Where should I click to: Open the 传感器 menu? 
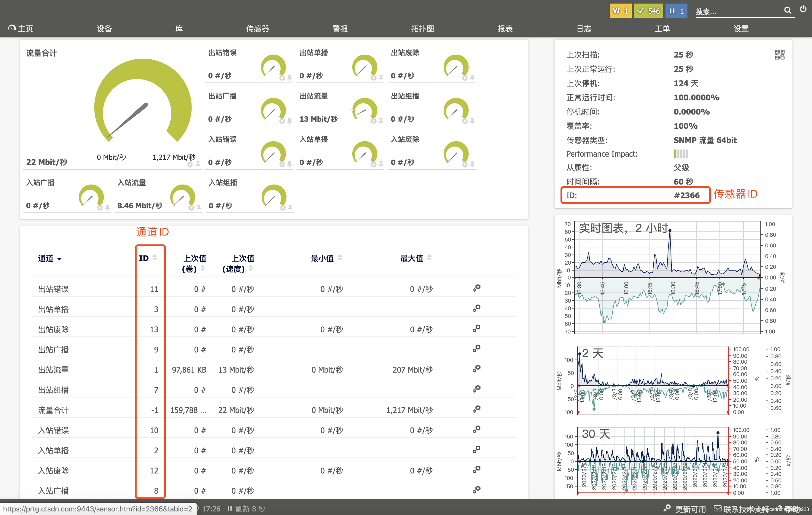(x=257, y=29)
